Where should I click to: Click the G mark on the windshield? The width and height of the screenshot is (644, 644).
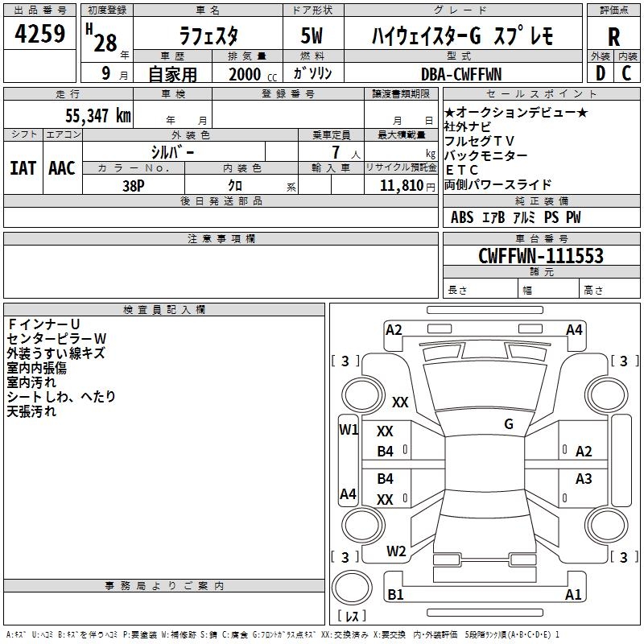coord(508,424)
